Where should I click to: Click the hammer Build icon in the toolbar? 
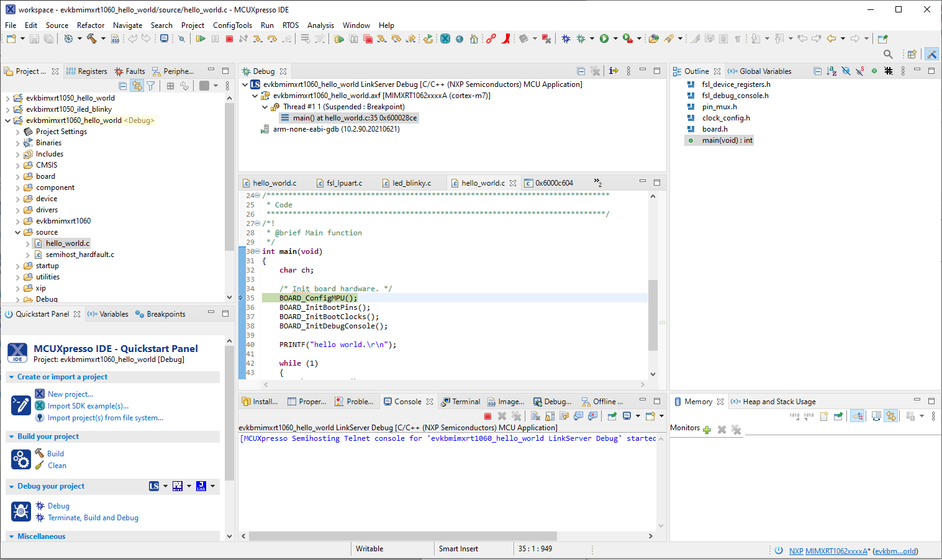point(91,38)
